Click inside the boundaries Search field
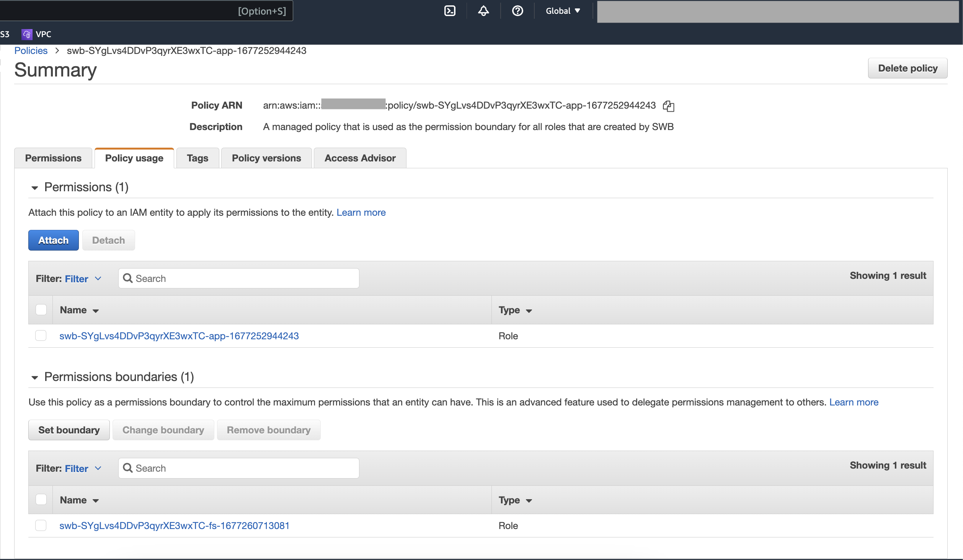This screenshot has width=963, height=560. tap(237, 468)
